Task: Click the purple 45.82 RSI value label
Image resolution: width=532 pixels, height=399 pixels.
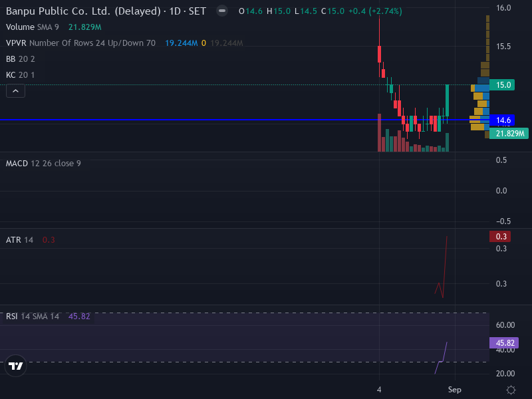Action: click(504, 343)
